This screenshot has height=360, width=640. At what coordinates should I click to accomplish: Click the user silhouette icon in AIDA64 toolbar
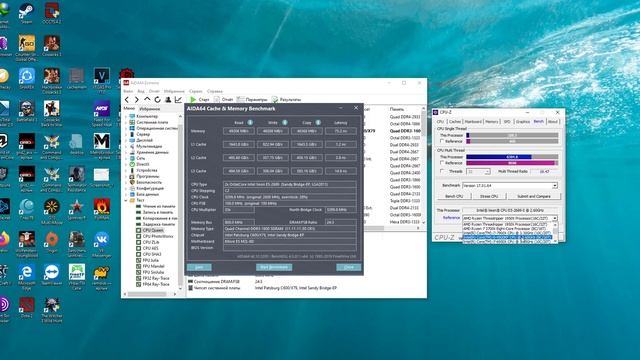tap(168, 100)
